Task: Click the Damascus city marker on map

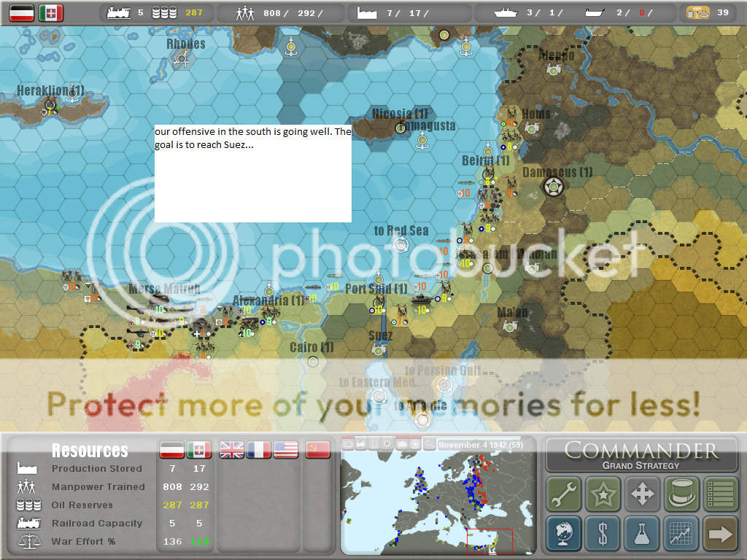Action: point(553,187)
